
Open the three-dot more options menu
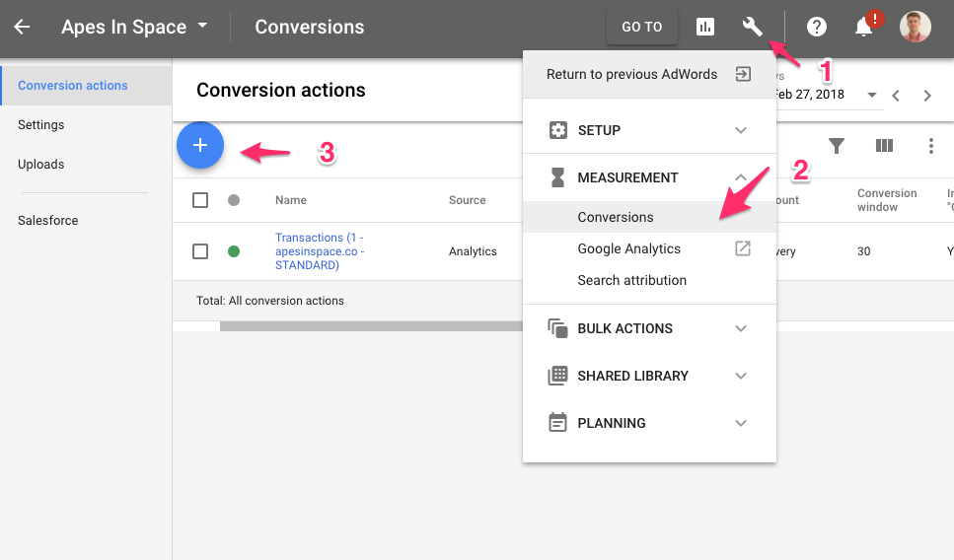(931, 145)
